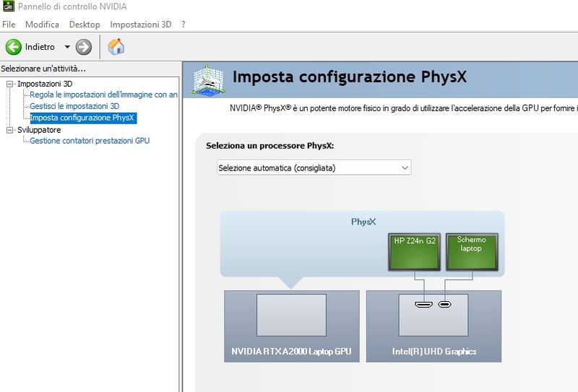Click the HP Z24n G2 monitor thumbnail

coord(414,252)
